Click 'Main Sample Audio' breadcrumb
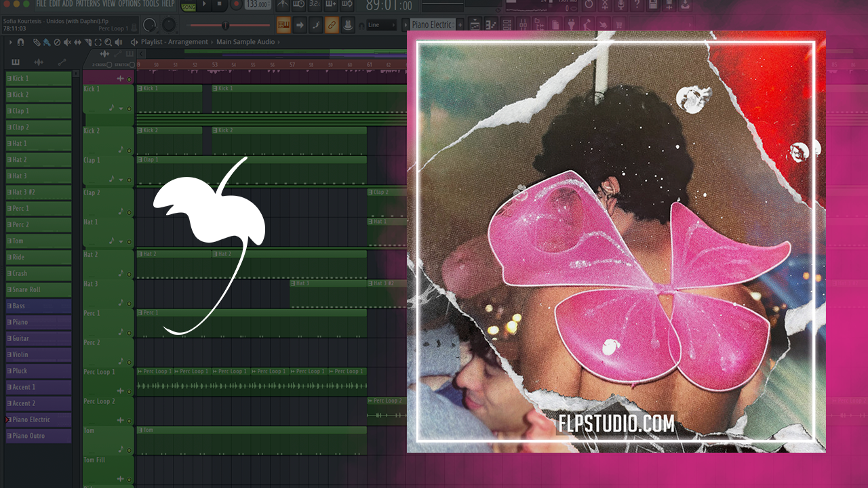This screenshot has height=488, width=868. click(245, 42)
